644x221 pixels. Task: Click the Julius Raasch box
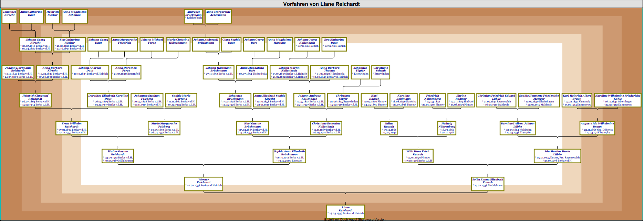pos(389,128)
